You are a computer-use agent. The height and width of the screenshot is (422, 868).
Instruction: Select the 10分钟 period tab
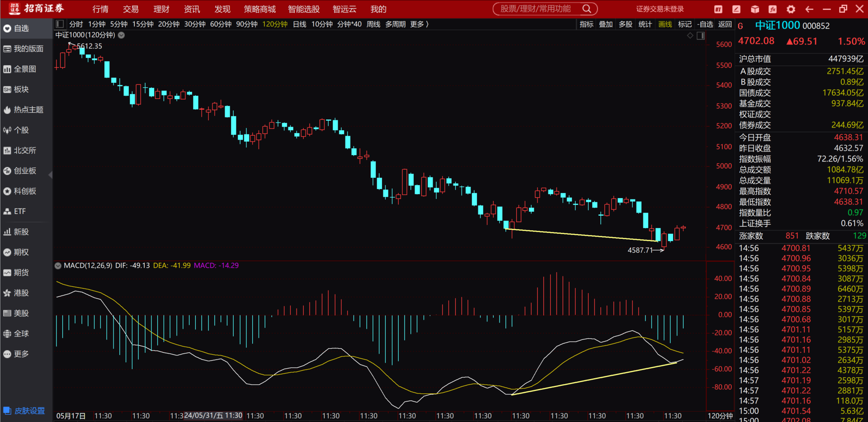[x=322, y=24]
